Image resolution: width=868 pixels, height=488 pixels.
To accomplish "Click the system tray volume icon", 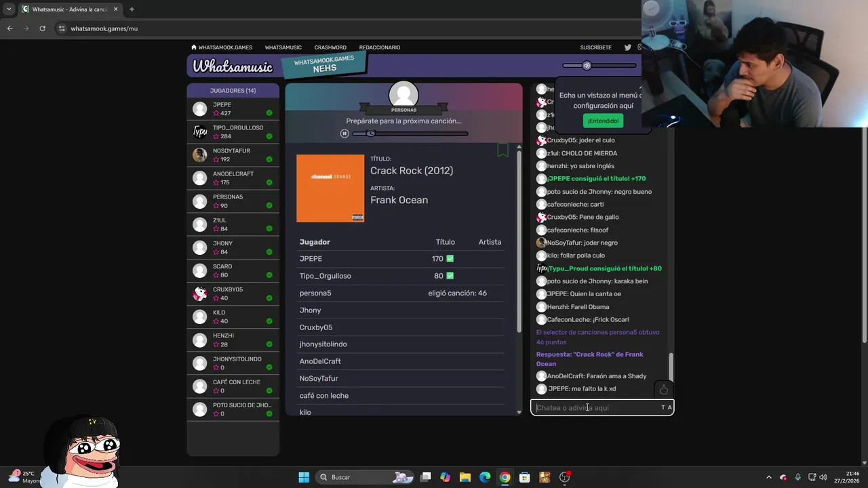I will click(x=823, y=477).
